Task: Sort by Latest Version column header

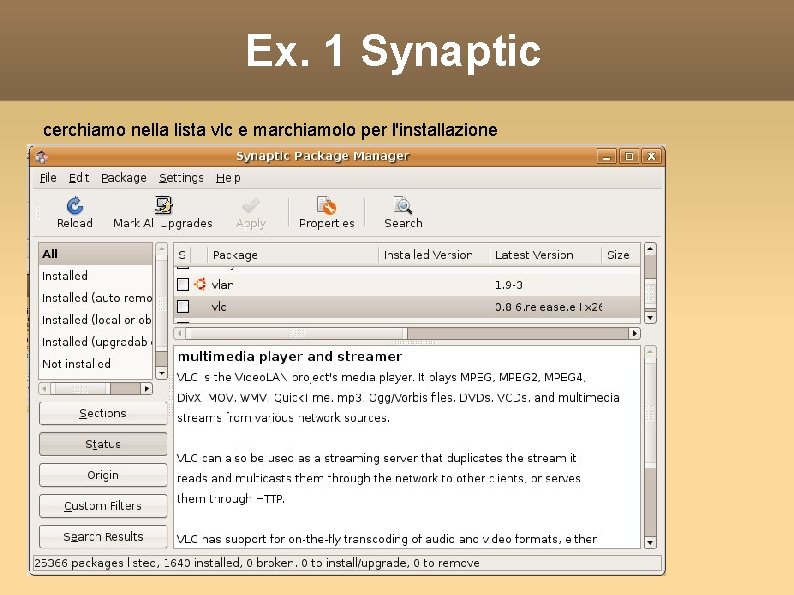Action: point(545,255)
